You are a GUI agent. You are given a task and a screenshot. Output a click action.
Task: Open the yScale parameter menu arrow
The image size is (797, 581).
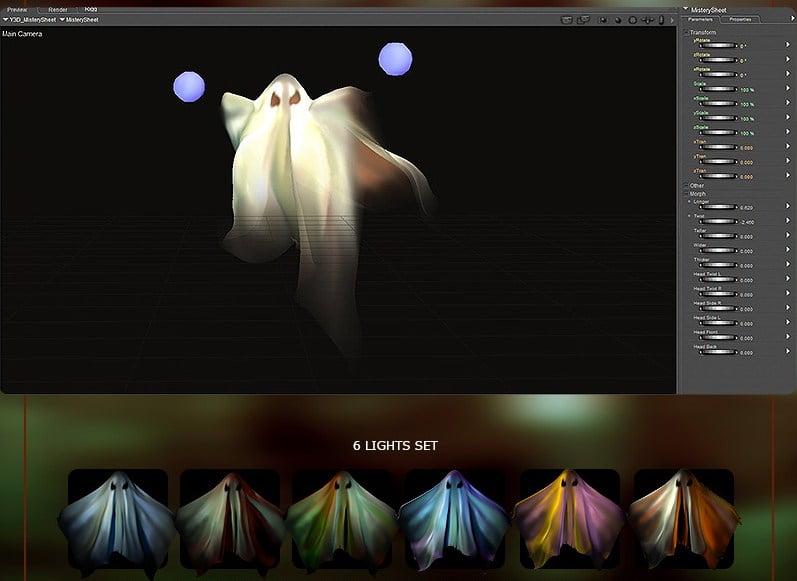788,117
